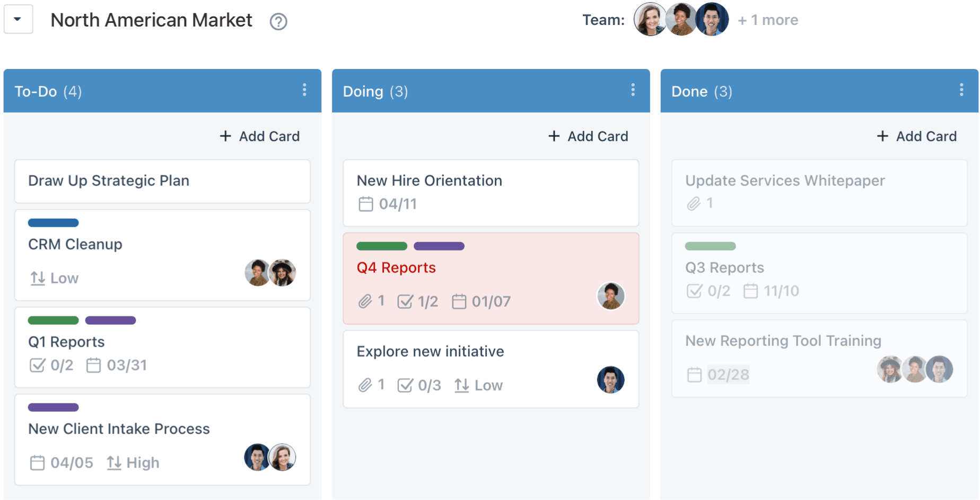Add a card to the To-Do column
The width and height of the screenshot is (980, 500).
259,136
